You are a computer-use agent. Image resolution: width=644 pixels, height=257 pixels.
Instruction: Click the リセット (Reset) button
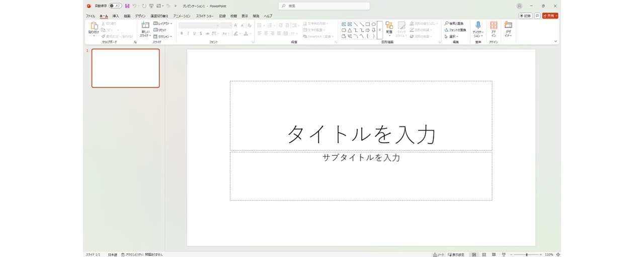(x=160, y=30)
